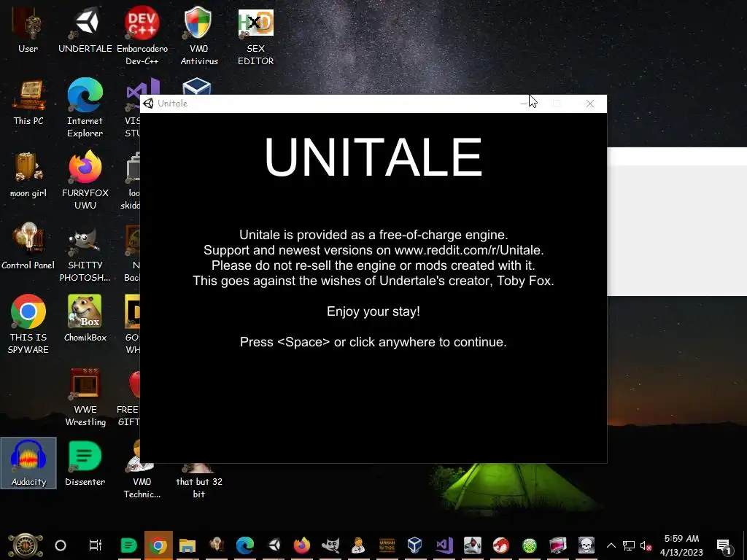Open the Start menu steampunk button

pyautogui.click(x=26, y=545)
